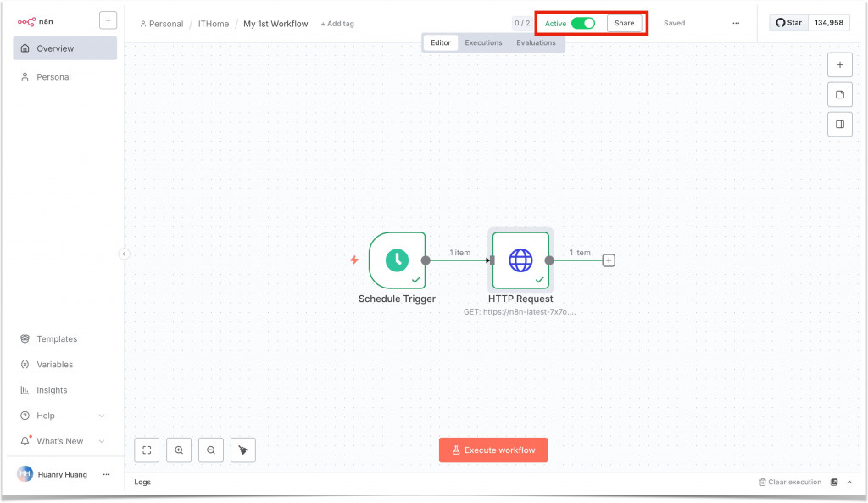Toggle the side panel icon on canvas
The width and height of the screenshot is (868, 503).
(x=840, y=125)
